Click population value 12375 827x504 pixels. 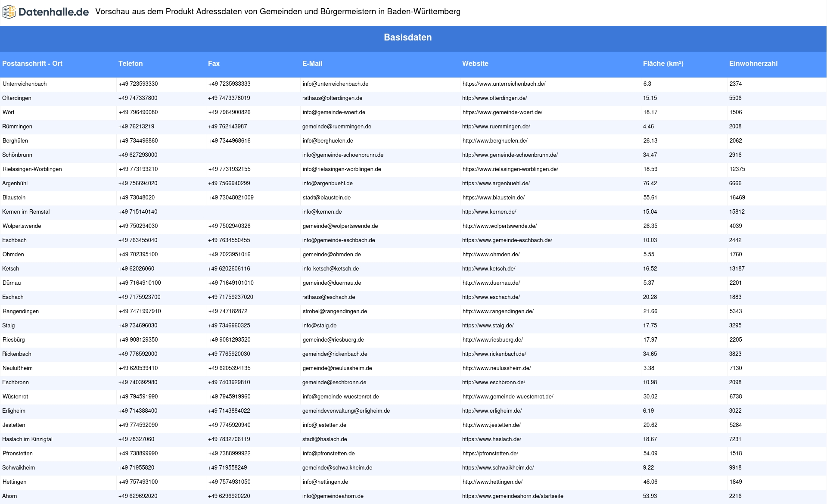[737, 169]
